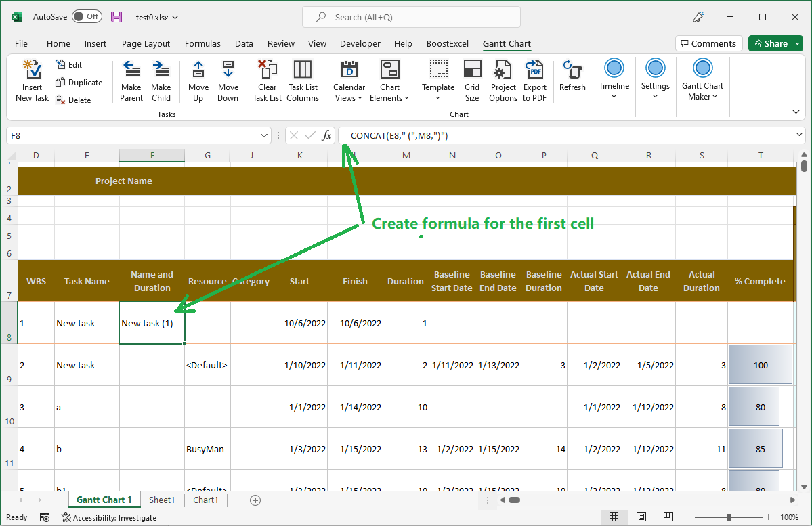Insert a New Task
812x526 pixels.
pyautogui.click(x=31, y=80)
